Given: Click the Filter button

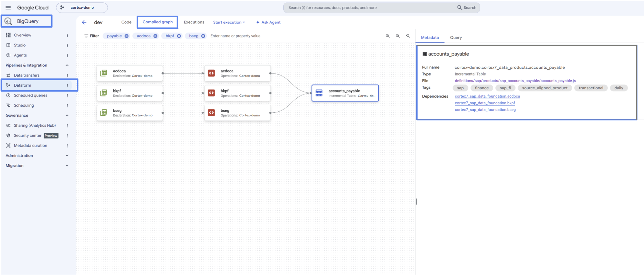Looking at the screenshot, I should pos(92,36).
